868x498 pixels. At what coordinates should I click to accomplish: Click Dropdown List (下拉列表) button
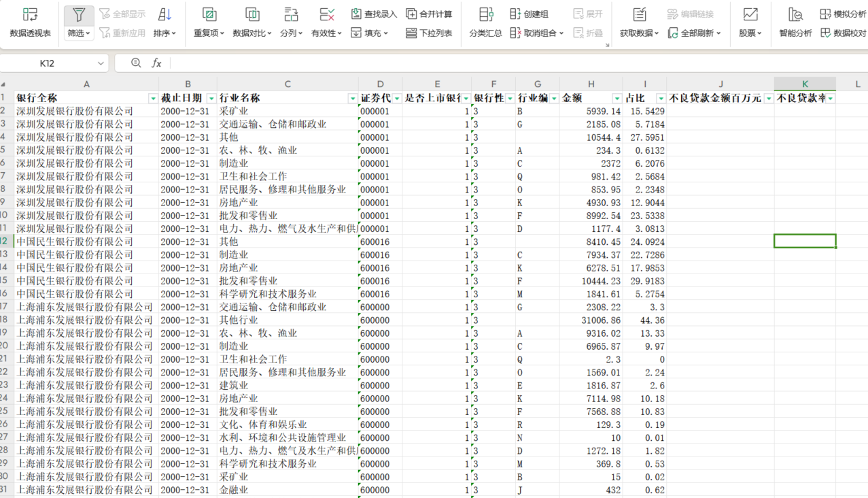(x=429, y=33)
